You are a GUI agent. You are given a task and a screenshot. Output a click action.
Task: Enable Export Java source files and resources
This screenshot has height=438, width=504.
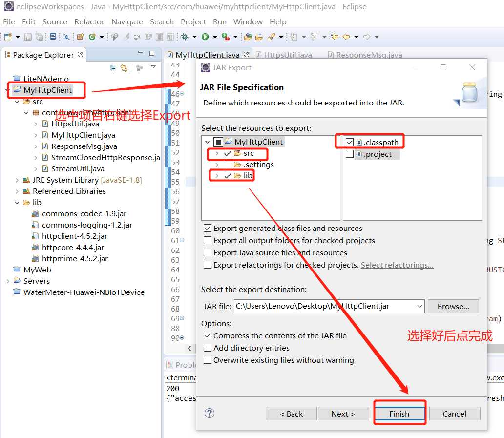(x=208, y=252)
